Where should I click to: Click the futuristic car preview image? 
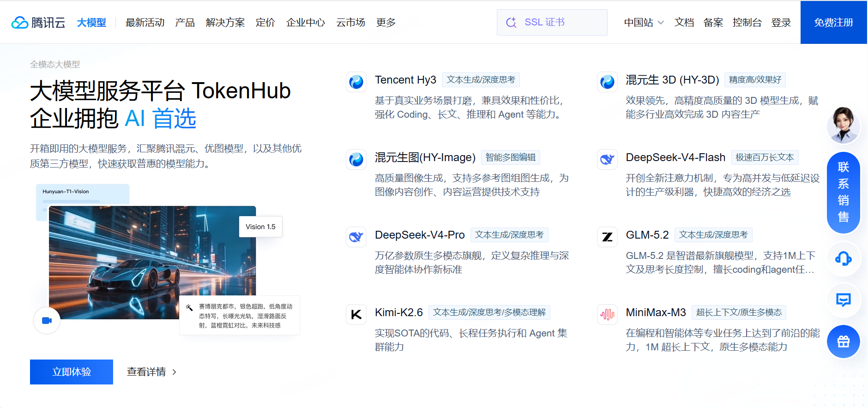click(x=152, y=263)
